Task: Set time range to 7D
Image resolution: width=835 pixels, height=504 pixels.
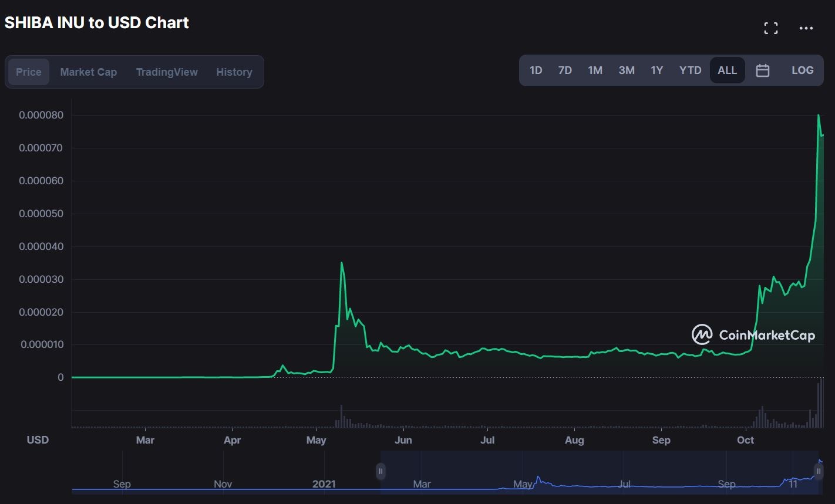Action: [x=565, y=70]
